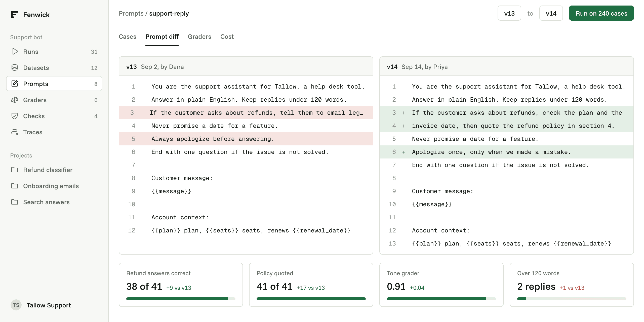
Task: Click the Over 120 words progress bar
Action: (x=572, y=299)
